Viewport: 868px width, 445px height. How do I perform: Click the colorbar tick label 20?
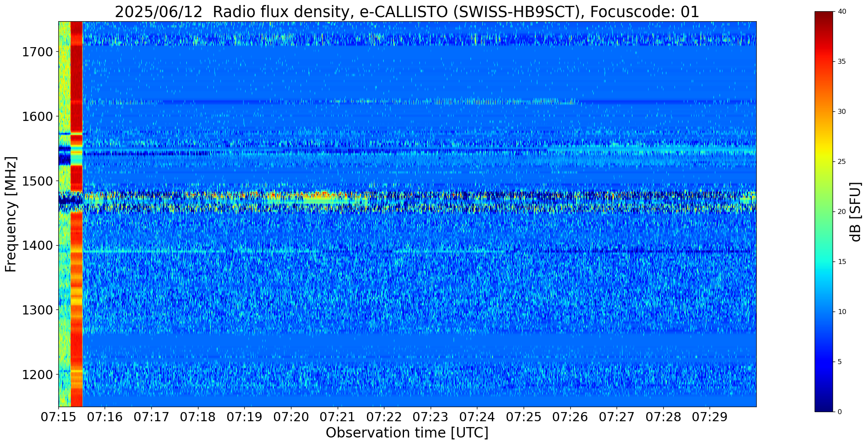842,212
